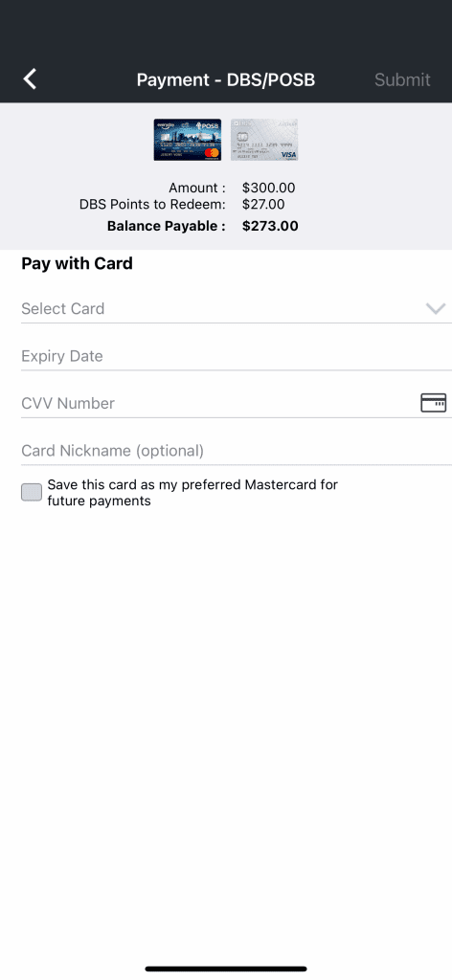Select the POSB Mastercard card image
Viewport: 452px width, 980px height.
point(188,140)
